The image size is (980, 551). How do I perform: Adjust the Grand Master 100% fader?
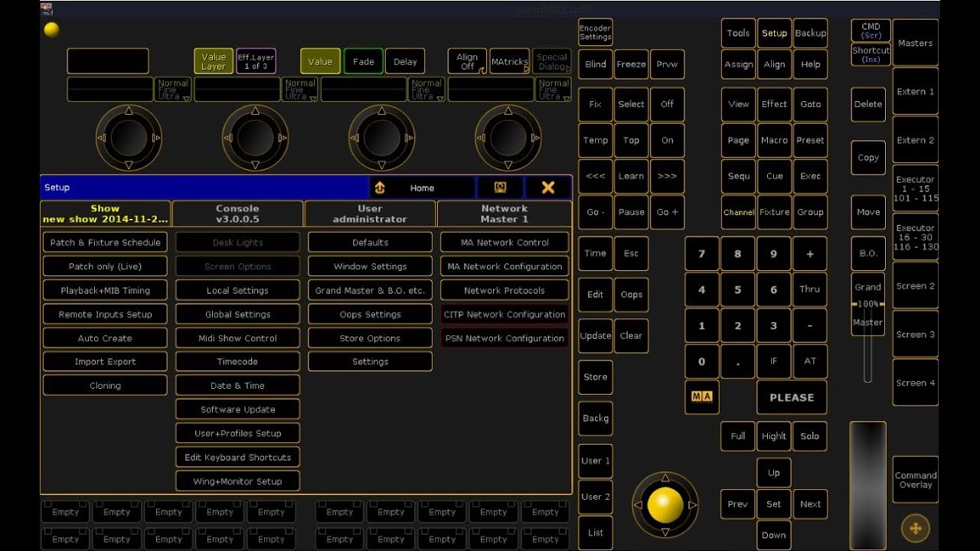pos(868,304)
